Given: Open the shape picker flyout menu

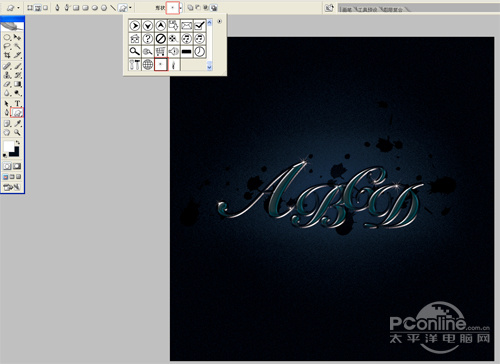Looking at the screenshot, I should click(219, 21).
